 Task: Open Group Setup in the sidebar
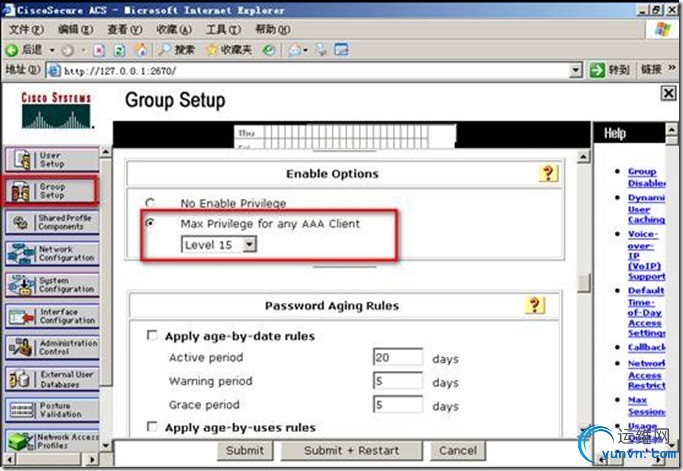coord(52,191)
